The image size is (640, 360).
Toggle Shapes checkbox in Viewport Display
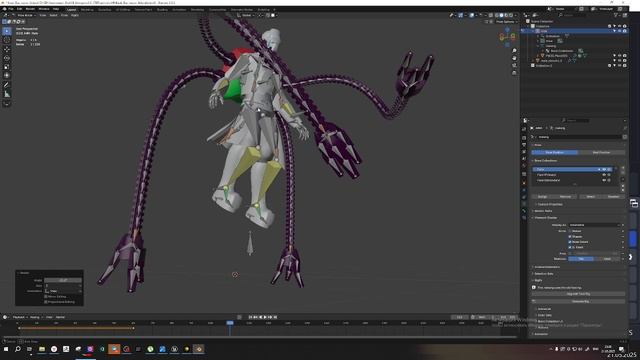tap(570, 236)
